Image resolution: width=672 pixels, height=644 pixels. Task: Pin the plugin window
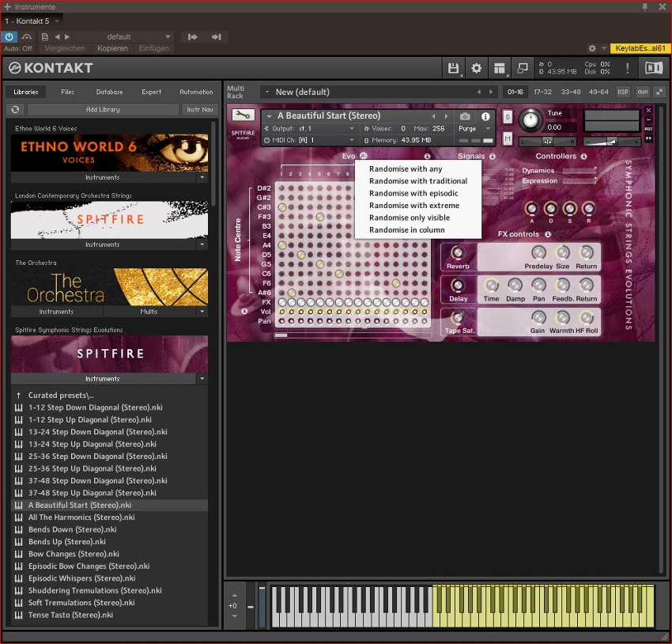tap(644, 7)
